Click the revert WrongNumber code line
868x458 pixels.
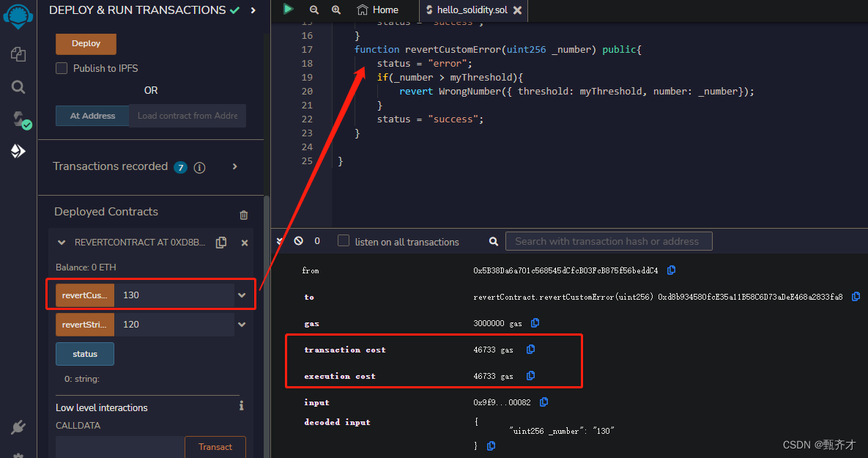pyautogui.click(x=576, y=92)
